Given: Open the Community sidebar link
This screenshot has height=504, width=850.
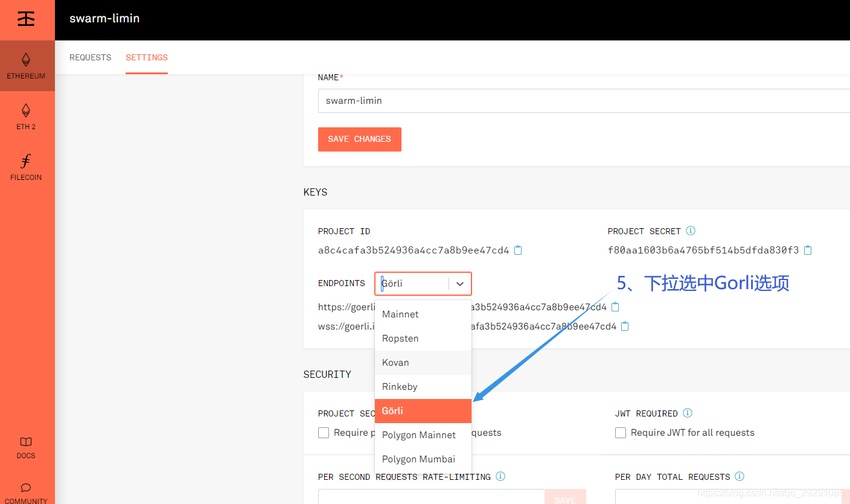Looking at the screenshot, I should coord(26,493).
